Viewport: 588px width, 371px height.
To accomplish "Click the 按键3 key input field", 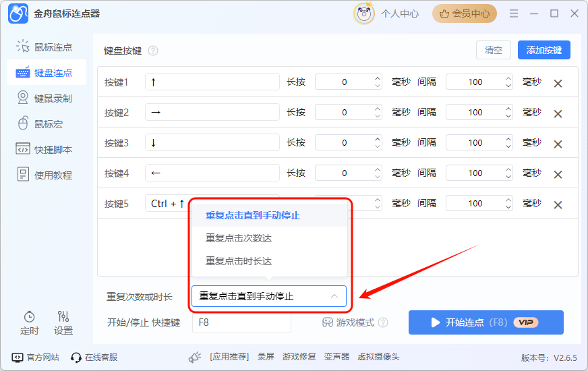I will coord(212,142).
